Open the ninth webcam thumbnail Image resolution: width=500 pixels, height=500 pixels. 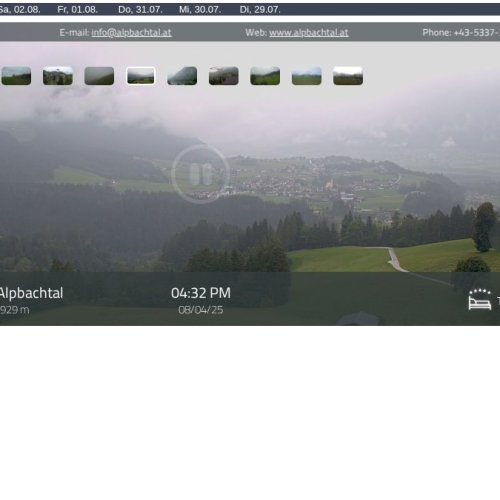point(348,76)
